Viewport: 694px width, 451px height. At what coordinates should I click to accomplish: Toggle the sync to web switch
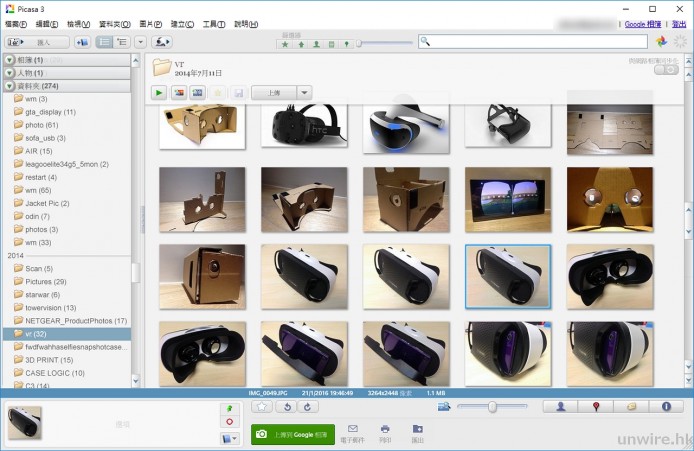click(x=666, y=69)
